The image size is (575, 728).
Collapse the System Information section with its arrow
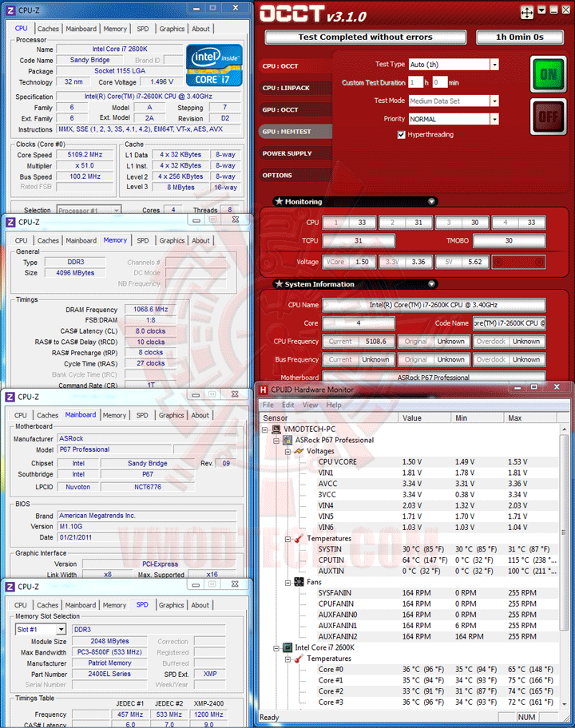(431, 283)
